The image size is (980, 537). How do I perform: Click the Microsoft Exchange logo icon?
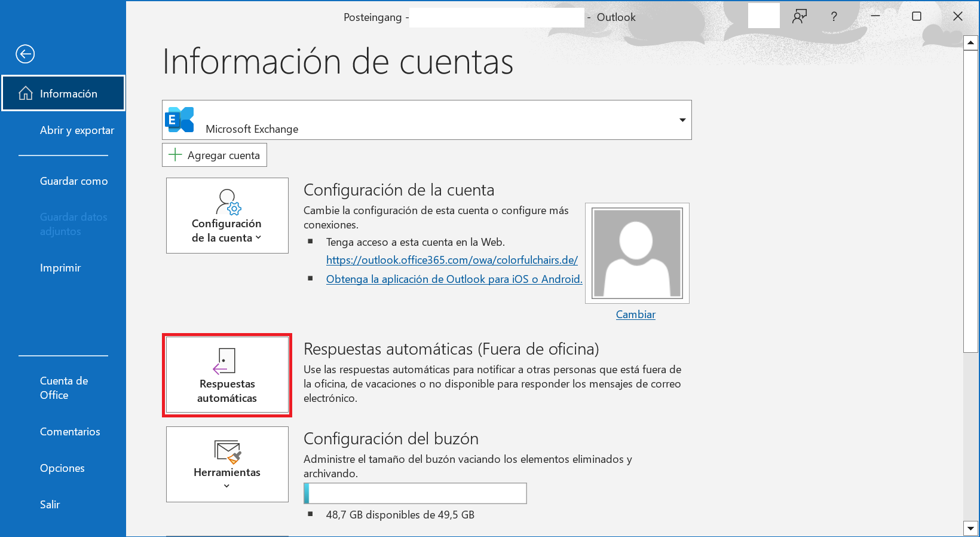pyautogui.click(x=179, y=120)
